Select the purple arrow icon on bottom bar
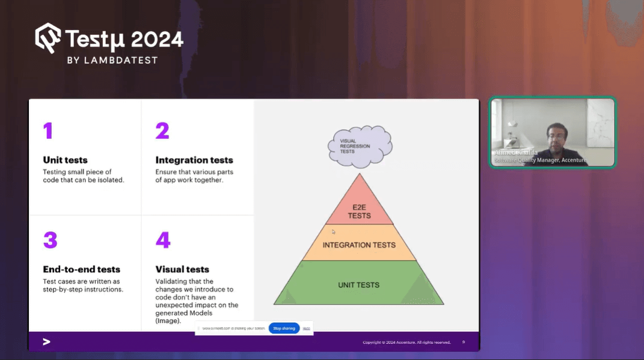The image size is (644, 360). point(46,341)
